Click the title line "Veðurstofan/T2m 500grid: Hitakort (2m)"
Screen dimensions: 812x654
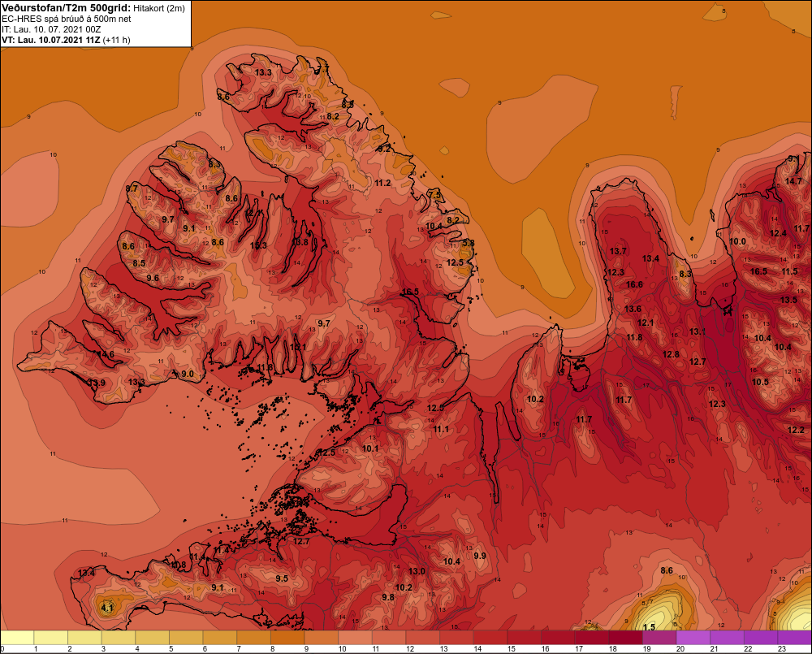93,8
